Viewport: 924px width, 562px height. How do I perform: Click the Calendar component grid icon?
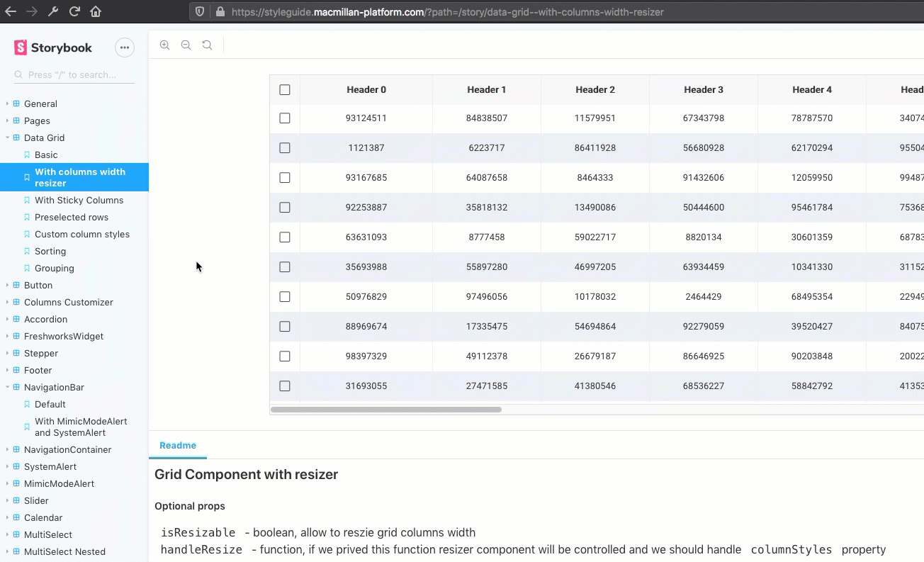16,517
